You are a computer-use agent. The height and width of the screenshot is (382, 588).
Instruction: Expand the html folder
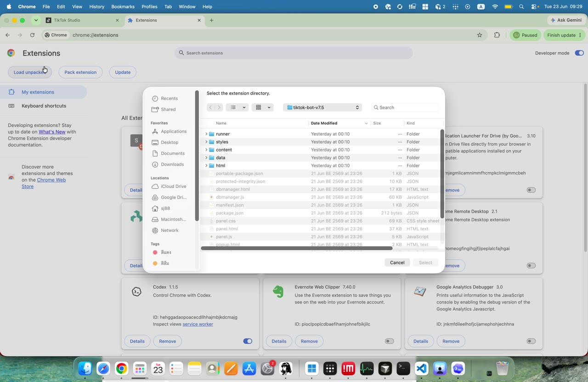206,165
